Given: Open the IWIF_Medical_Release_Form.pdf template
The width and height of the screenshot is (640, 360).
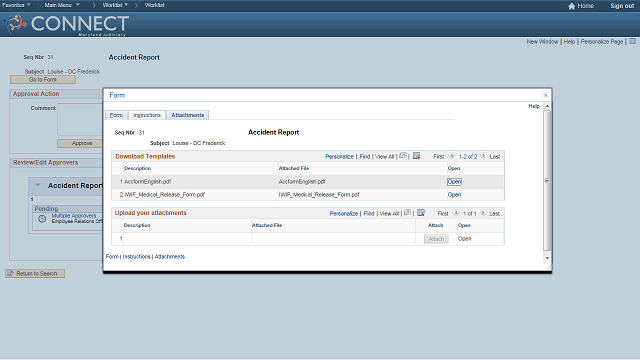Looking at the screenshot, I should pyautogui.click(x=454, y=195).
